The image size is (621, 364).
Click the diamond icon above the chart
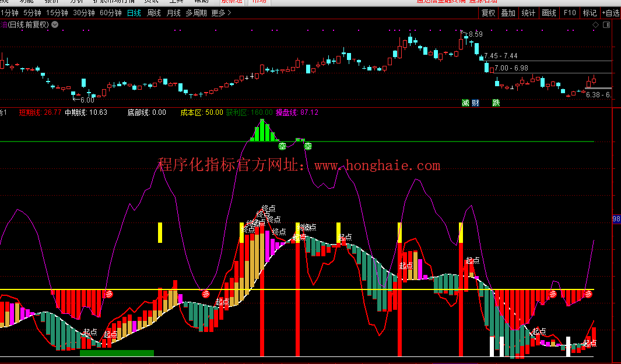click(x=595, y=25)
